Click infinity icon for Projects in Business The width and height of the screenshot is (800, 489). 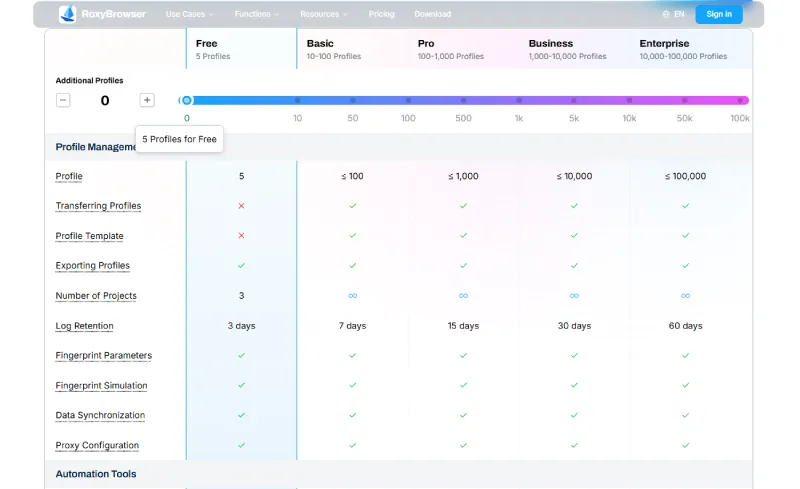pyautogui.click(x=574, y=296)
